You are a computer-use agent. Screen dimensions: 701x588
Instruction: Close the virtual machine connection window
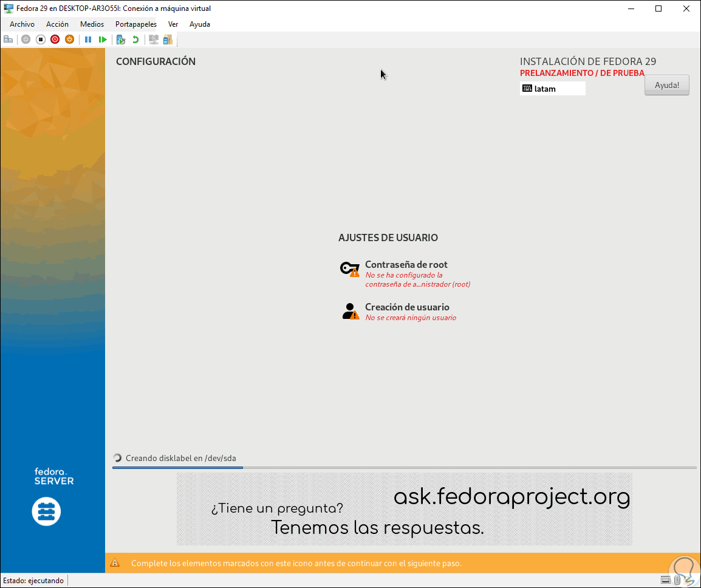[686, 9]
